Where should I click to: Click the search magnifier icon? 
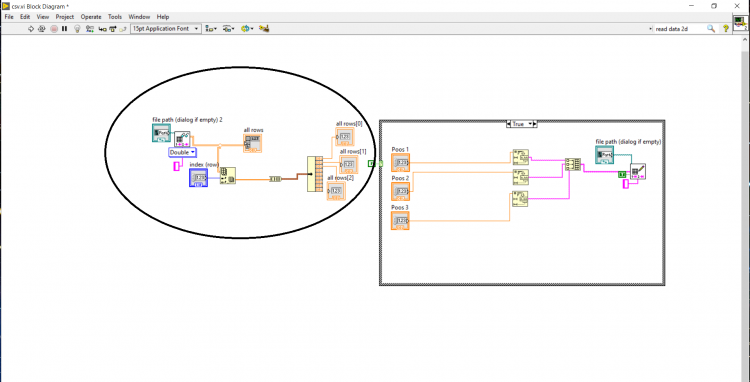pos(711,29)
